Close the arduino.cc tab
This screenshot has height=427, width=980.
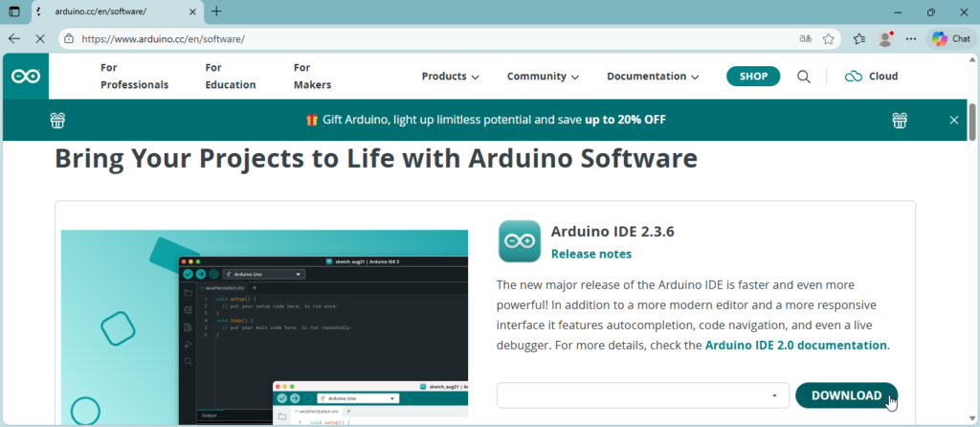tap(192, 11)
